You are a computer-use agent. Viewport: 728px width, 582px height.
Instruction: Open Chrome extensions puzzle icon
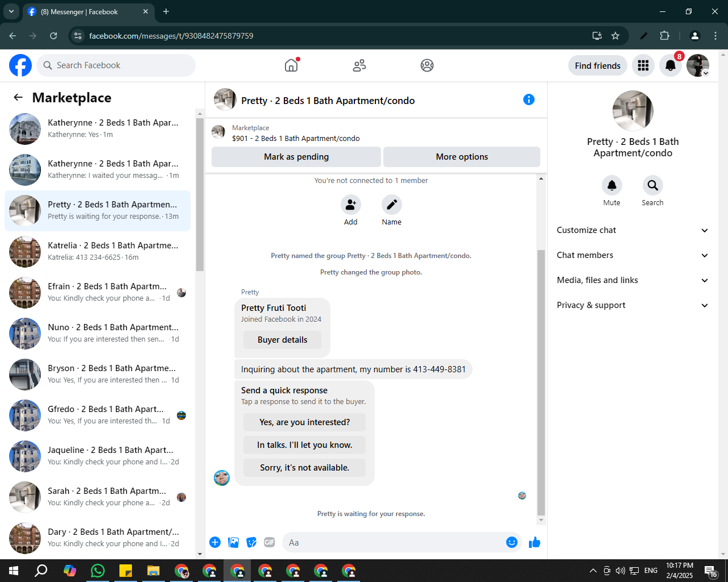(x=664, y=36)
